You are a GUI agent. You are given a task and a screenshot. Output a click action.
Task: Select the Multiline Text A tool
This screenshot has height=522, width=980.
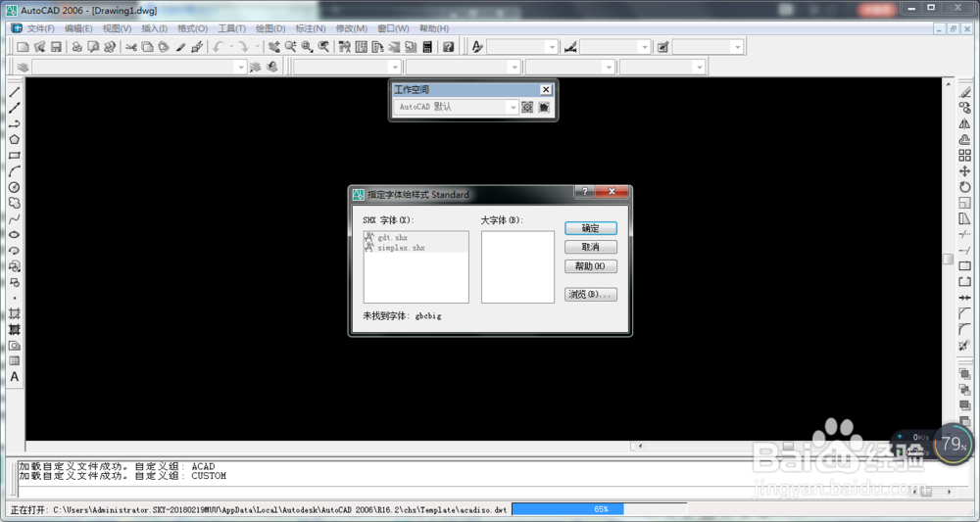(15, 377)
